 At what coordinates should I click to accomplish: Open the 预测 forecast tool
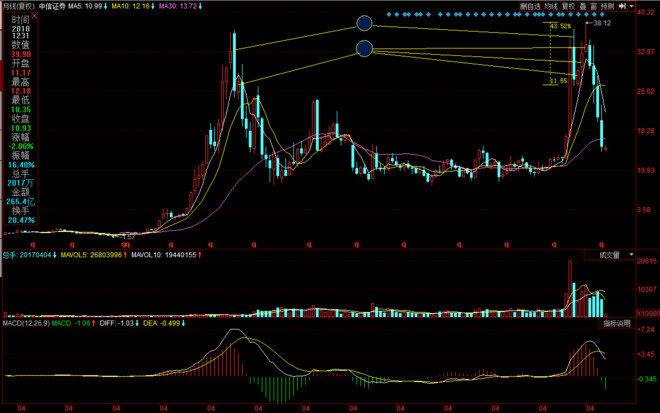point(607,6)
